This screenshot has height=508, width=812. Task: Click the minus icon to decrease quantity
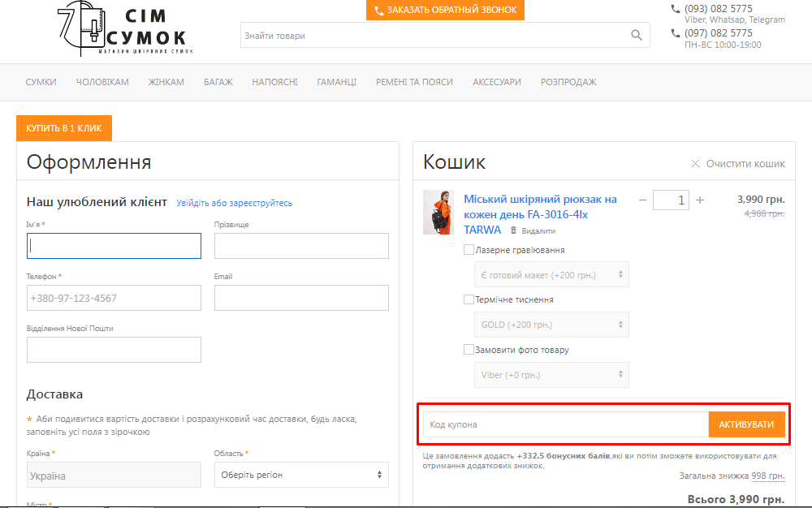pos(642,200)
